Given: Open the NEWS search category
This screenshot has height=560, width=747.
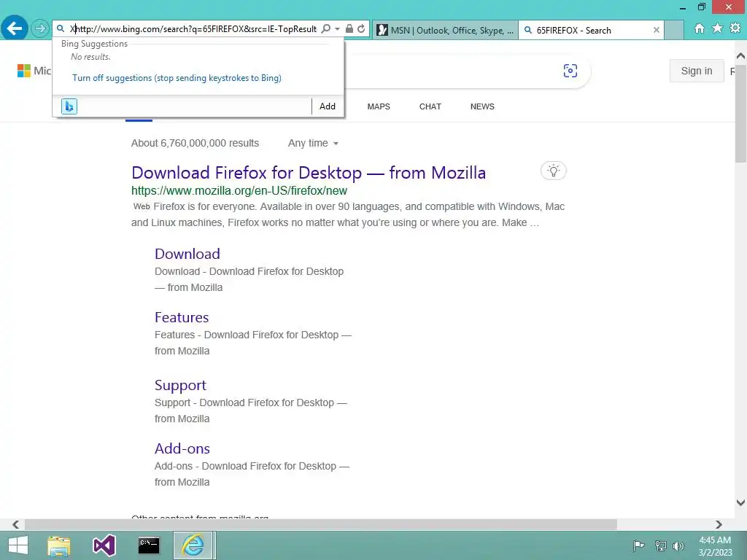Looking at the screenshot, I should 483,106.
